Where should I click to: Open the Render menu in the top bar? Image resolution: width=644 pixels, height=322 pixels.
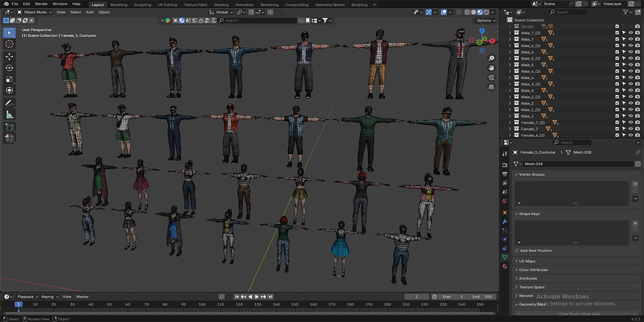tap(41, 3)
